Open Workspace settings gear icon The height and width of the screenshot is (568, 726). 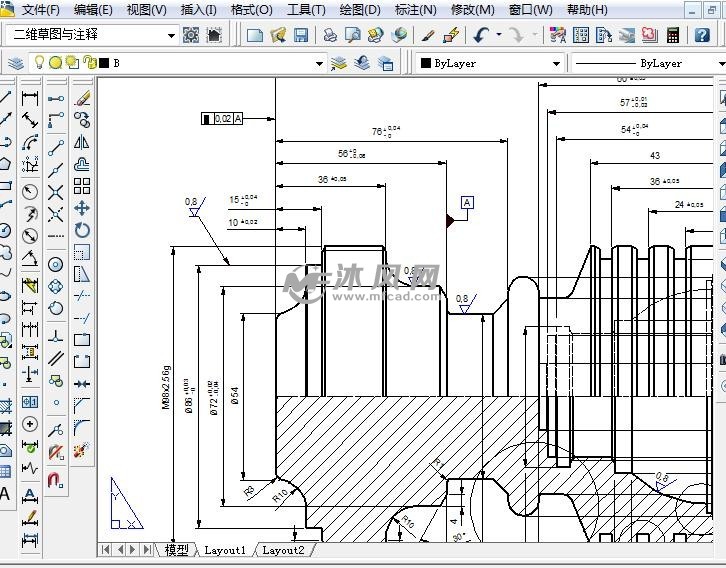[191, 35]
